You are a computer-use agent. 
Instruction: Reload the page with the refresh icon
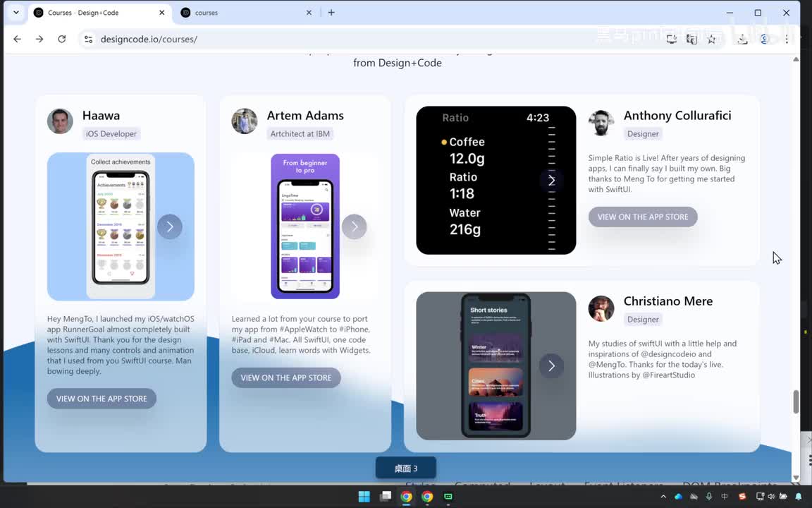point(61,39)
